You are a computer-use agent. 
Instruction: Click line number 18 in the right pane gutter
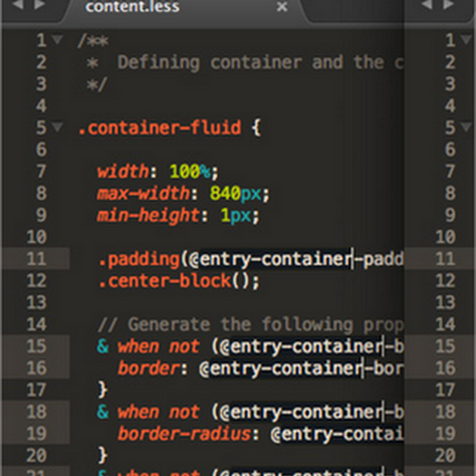(x=444, y=412)
